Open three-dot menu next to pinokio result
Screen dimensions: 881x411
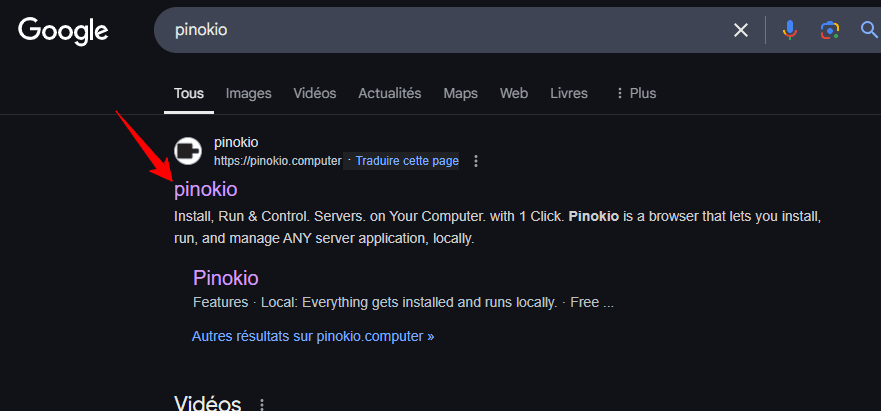tap(476, 161)
